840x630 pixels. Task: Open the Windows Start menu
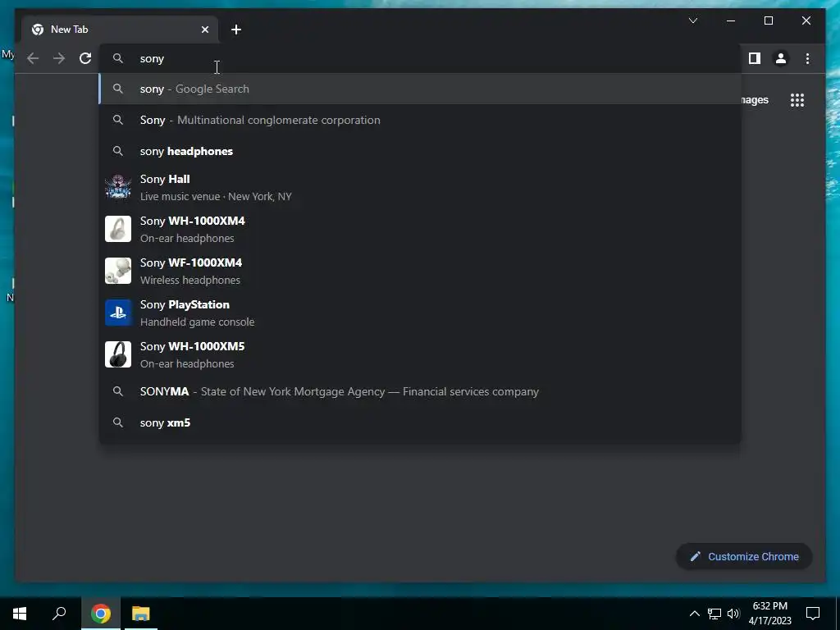point(20,614)
